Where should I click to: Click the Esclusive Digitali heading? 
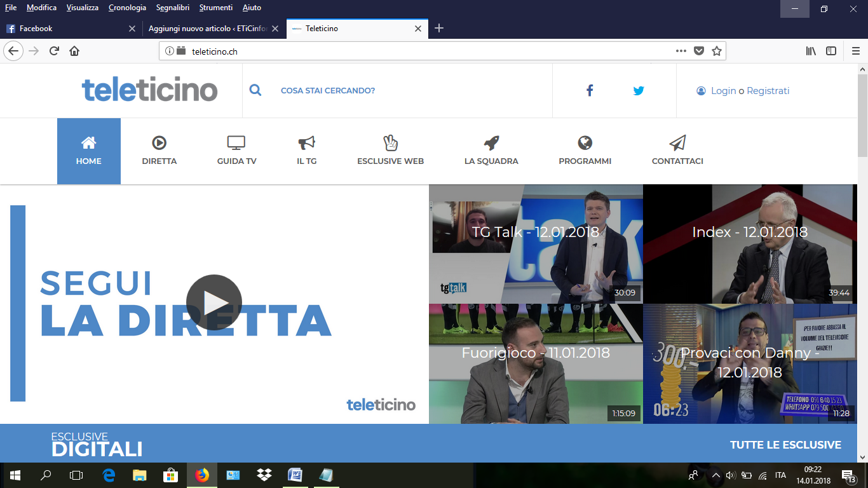tap(97, 445)
